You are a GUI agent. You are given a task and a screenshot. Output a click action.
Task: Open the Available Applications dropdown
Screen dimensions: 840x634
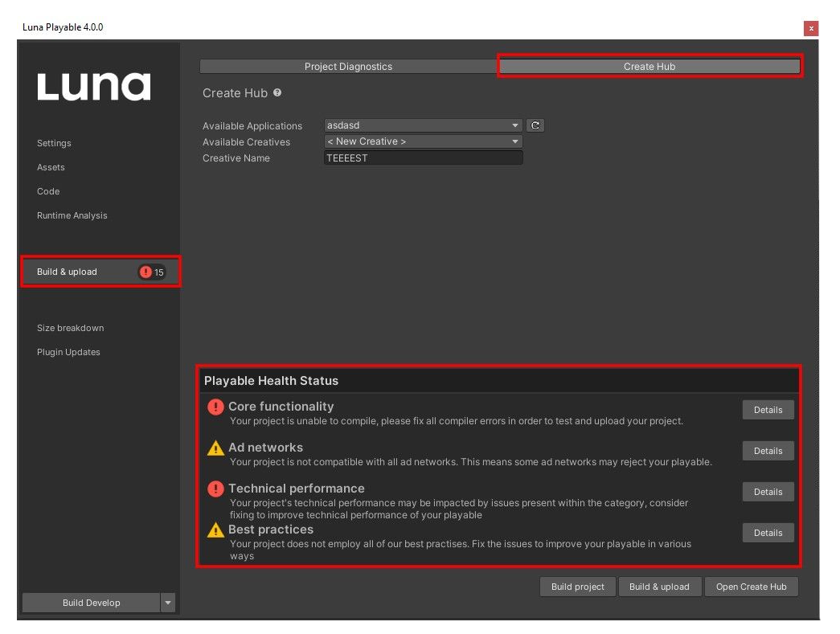[423, 125]
